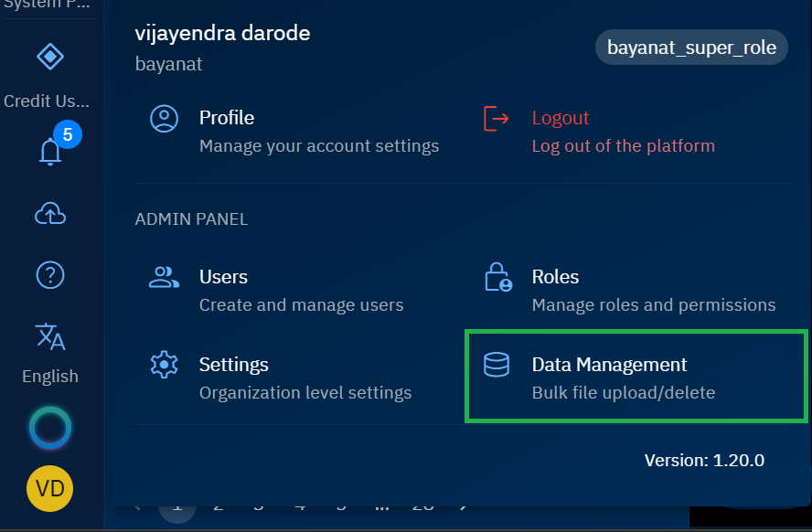Select the Credit Usage diamond icon
Image resolution: width=812 pixels, height=532 pixels.
(x=49, y=57)
